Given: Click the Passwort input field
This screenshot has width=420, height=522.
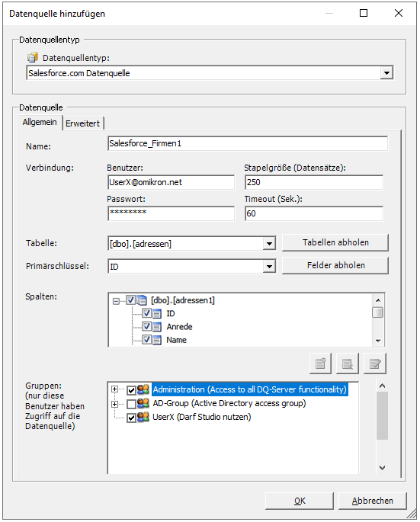Looking at the screenshot, I should (x=172, y=213).
